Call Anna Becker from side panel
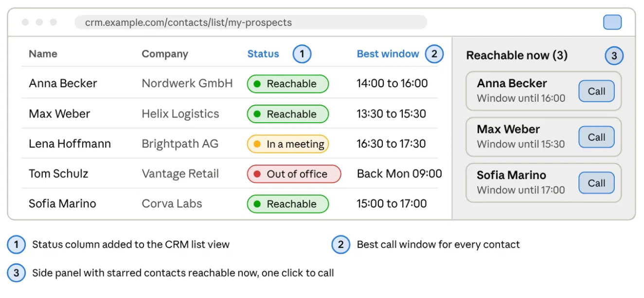 pyautogui.click(x=596, y=91)
